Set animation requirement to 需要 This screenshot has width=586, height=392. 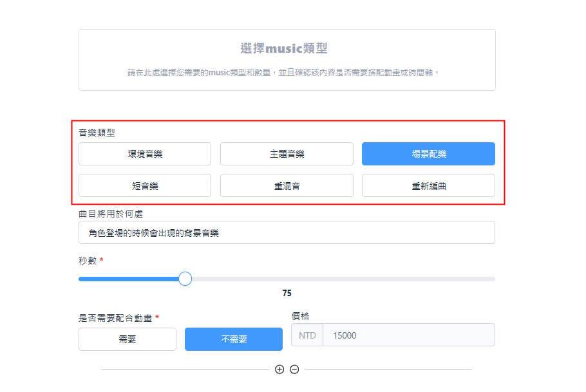point(128,339)
